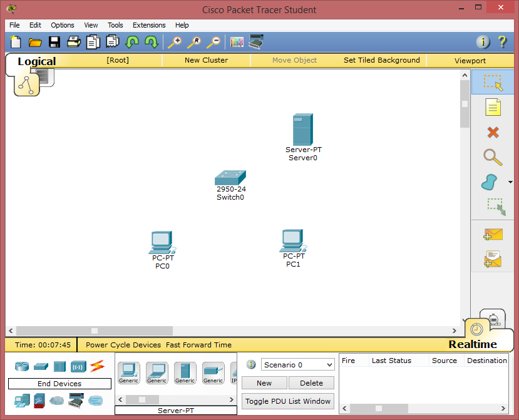Select the Logical workspace tab
This screenshot has width=519, height=420.
(x=36, y=62)
